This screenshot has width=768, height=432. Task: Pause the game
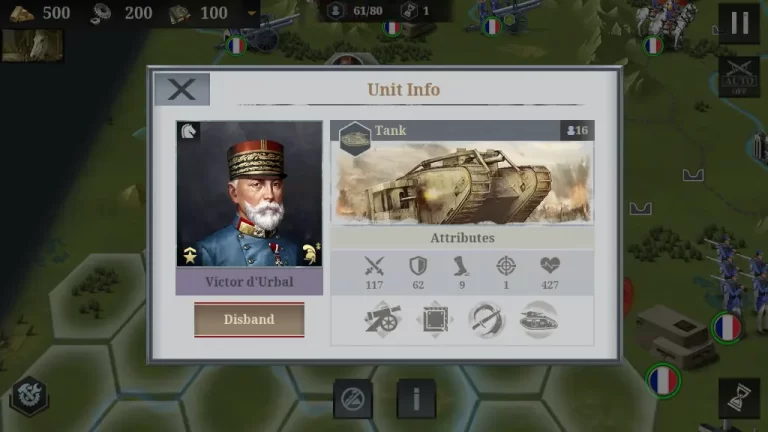[740, 23]
